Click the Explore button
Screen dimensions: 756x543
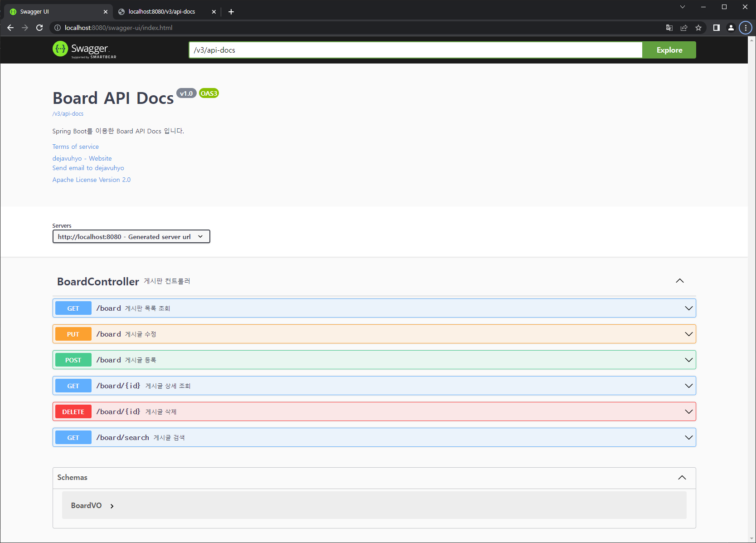coord(669,50)
